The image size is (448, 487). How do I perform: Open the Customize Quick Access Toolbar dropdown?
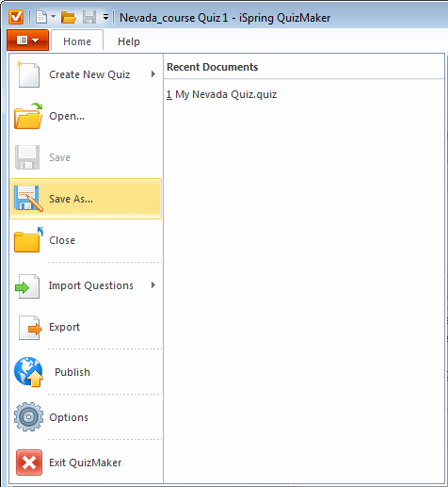click(x=106, y=17)
